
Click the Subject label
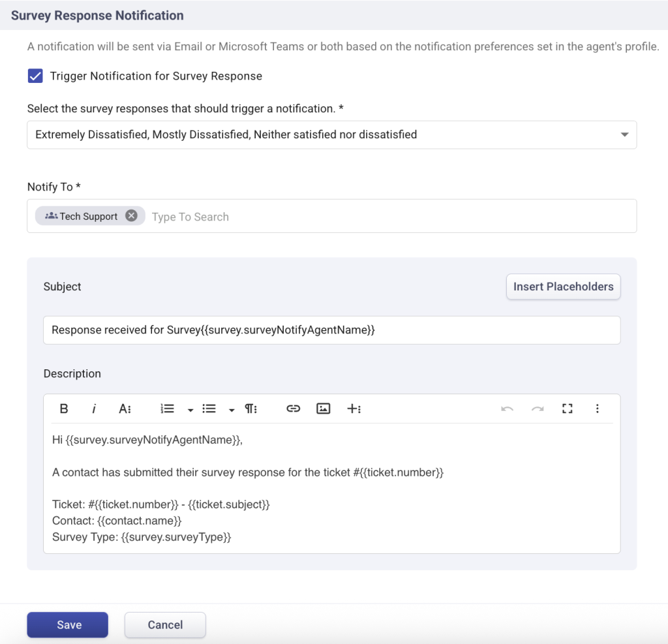62,286
